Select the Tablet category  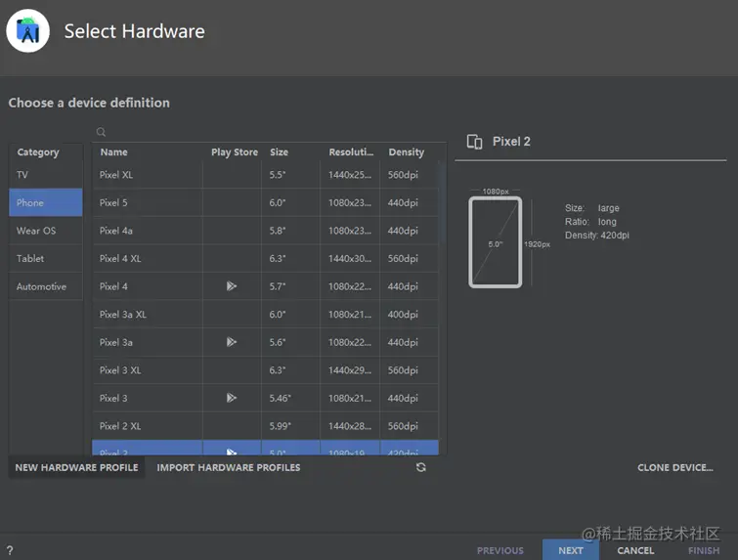[x=46, y=258]
